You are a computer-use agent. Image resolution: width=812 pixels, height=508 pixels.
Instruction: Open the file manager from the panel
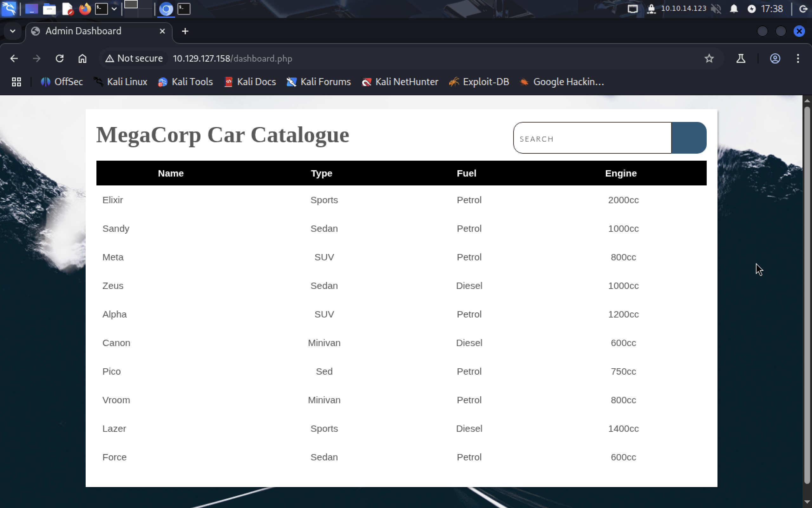click(49, 9)
